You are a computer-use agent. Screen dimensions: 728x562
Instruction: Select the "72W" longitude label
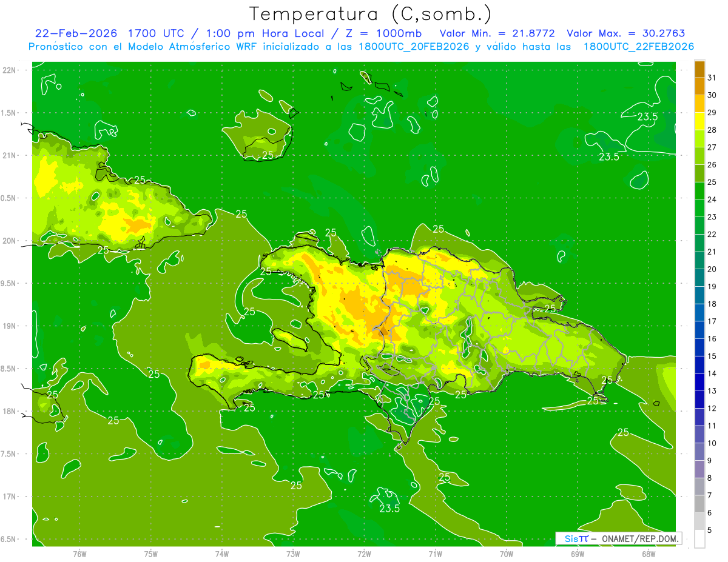pos(364,554)
